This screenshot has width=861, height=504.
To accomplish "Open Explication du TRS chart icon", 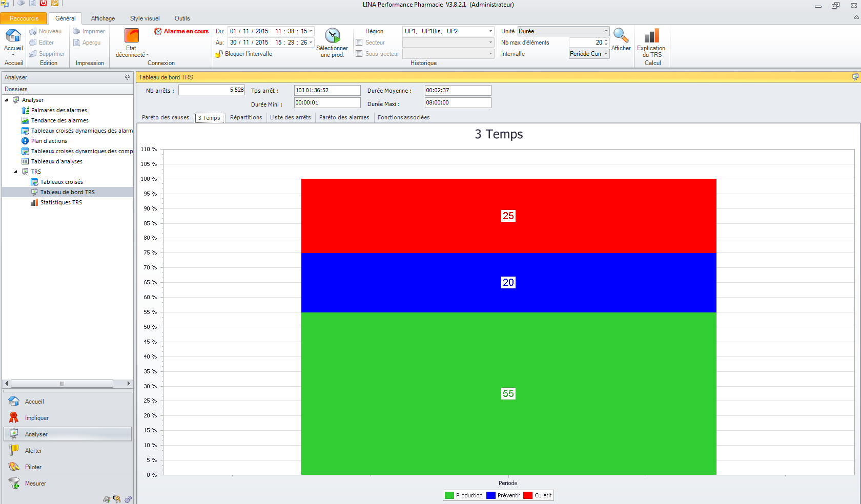I will tap(651, 36).
